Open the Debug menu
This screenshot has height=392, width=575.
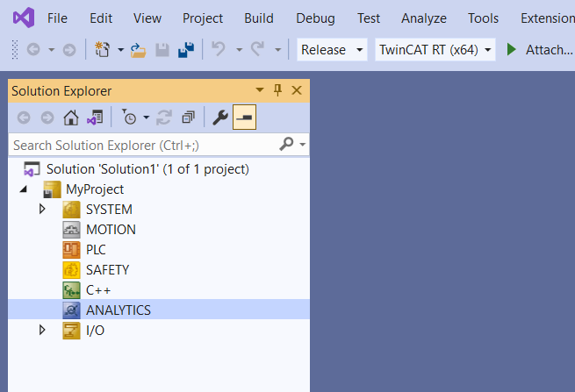(315, 18)
